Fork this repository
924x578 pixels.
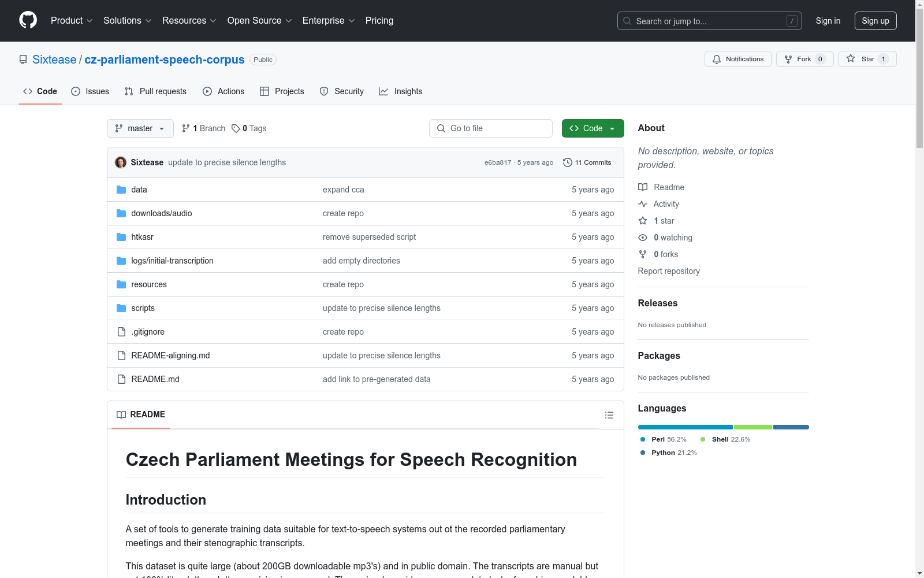805,59
